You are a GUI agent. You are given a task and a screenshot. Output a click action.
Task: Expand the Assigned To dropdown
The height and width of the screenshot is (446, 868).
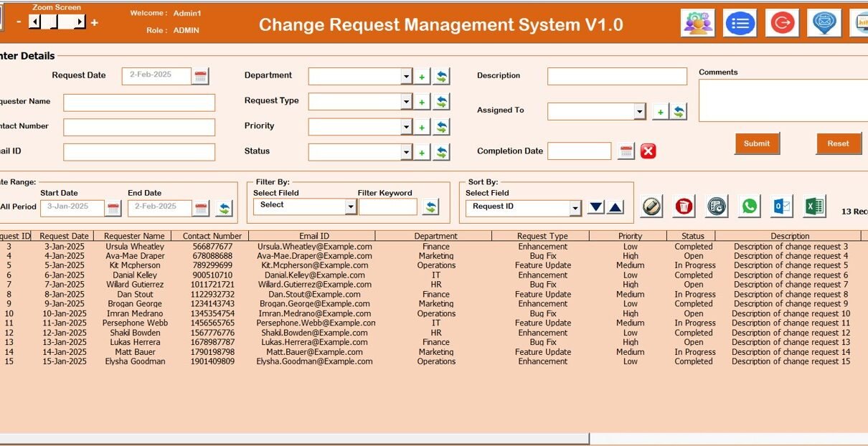coord(640,111)
